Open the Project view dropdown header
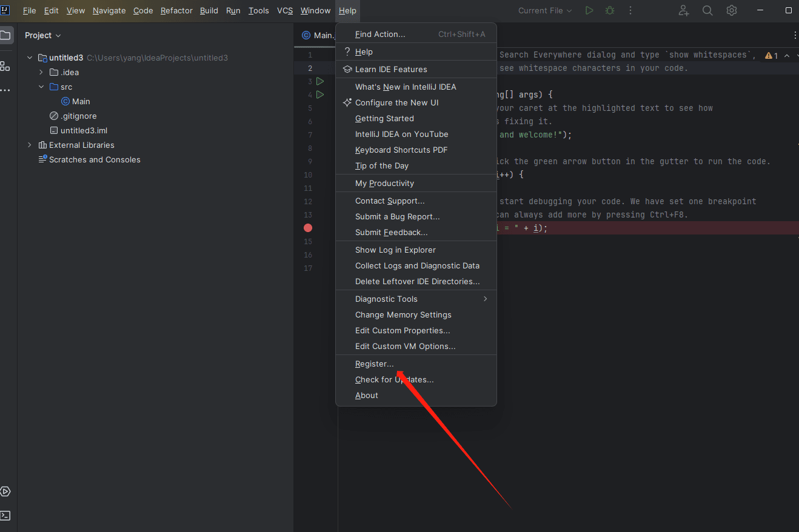This screenshot has height=532, width=799. click(x=42, y=35)
